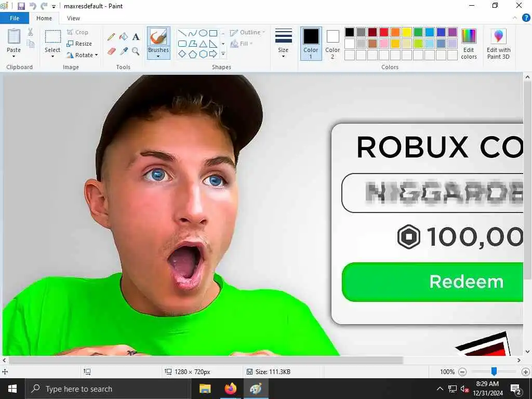Expand the Select dropdown arrow

(x=52, y=56)
